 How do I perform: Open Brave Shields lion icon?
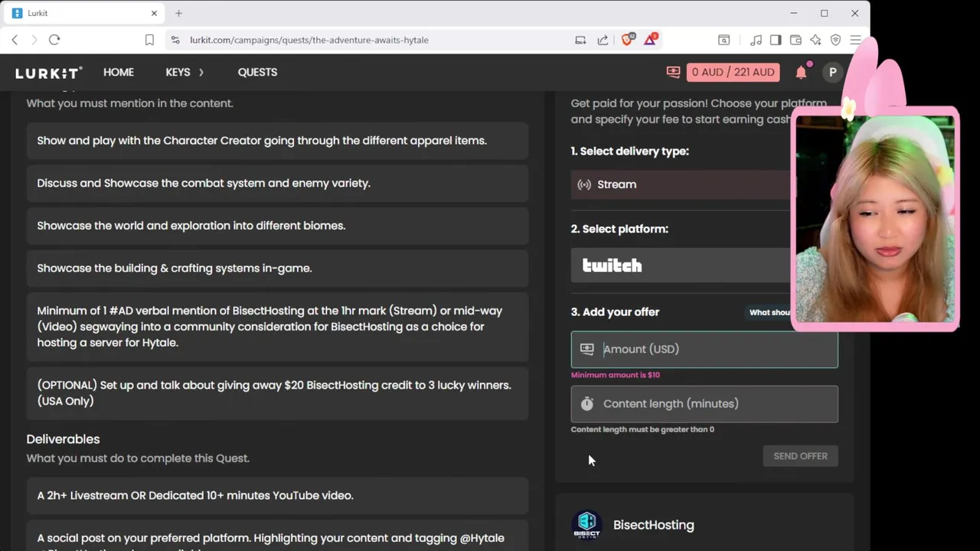(x=628, y=40)
